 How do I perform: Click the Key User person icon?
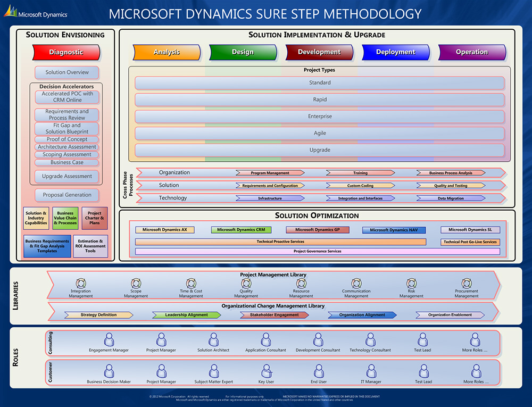coord(266,371)
